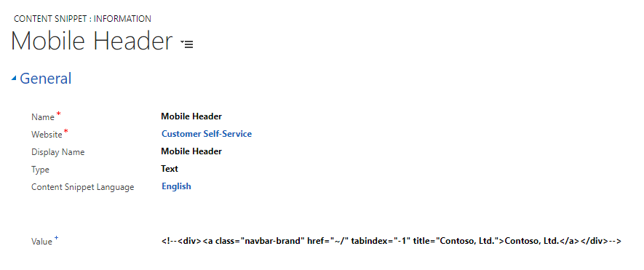Click the blue plus marker beside Value
644x270 pixels.
coord(56,238)
